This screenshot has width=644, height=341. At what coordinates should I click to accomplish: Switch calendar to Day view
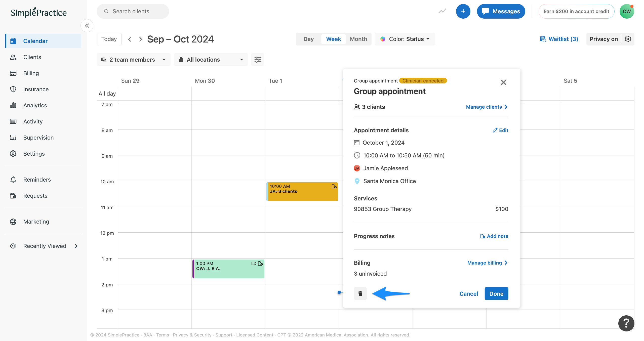308,39
